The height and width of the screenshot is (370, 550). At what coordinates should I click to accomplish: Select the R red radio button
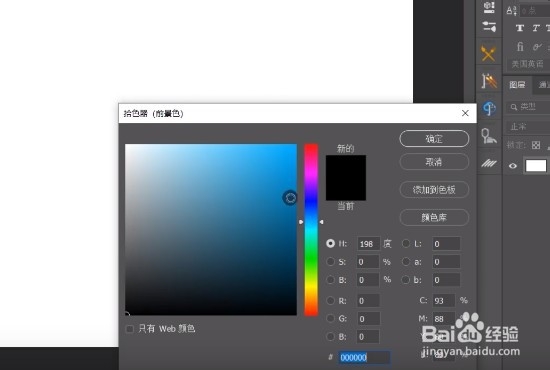pyautogui.click(x=330, y=301)
